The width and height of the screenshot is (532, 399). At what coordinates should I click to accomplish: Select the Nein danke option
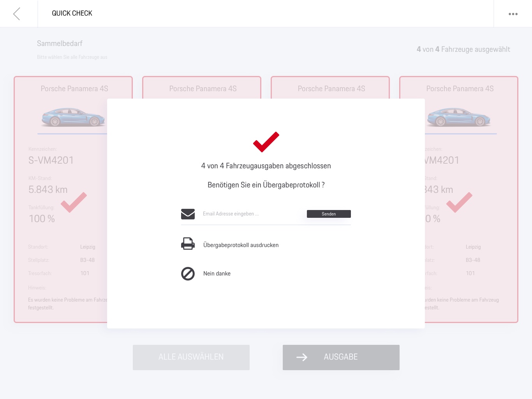[x=217, y=274]
